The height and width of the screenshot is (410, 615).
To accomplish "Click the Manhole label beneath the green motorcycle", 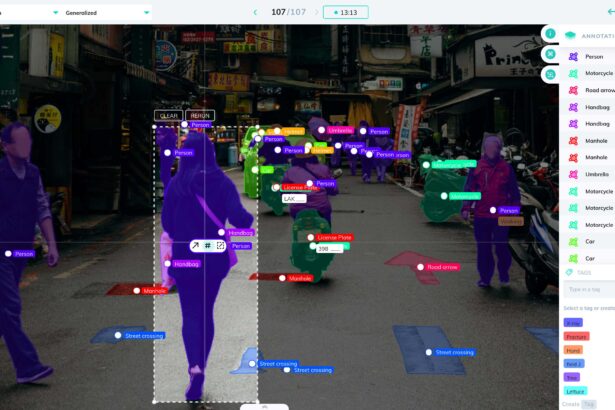I will click(300, 278).
